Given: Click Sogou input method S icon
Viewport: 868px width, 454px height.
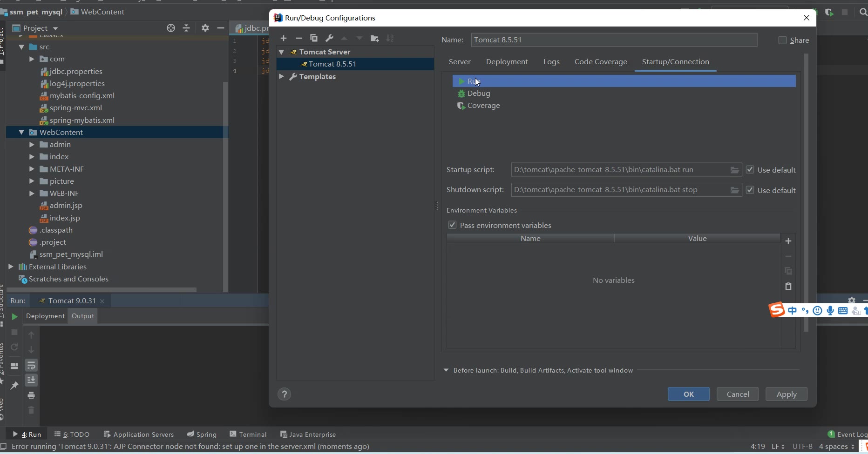Looking at the screenshot, I should (776, 310).
